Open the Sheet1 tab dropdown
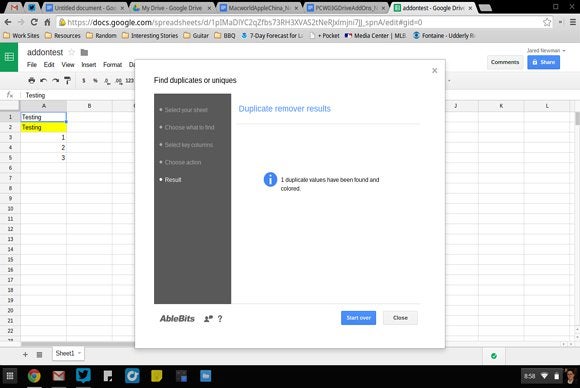This screenshot has height=388, width=580. point(79,353)
